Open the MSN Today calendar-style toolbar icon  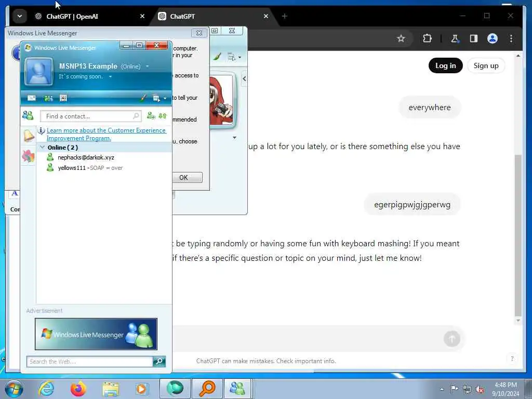[x=63, y=98]
